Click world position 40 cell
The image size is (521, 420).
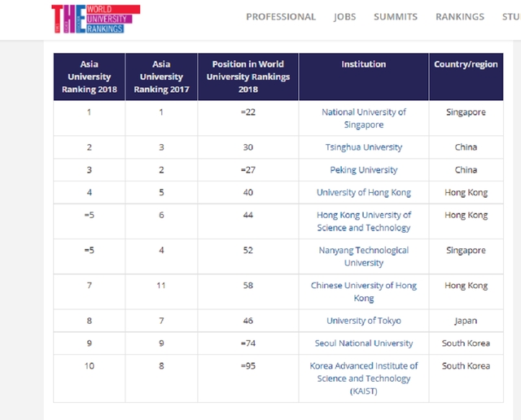coord(247,192)
